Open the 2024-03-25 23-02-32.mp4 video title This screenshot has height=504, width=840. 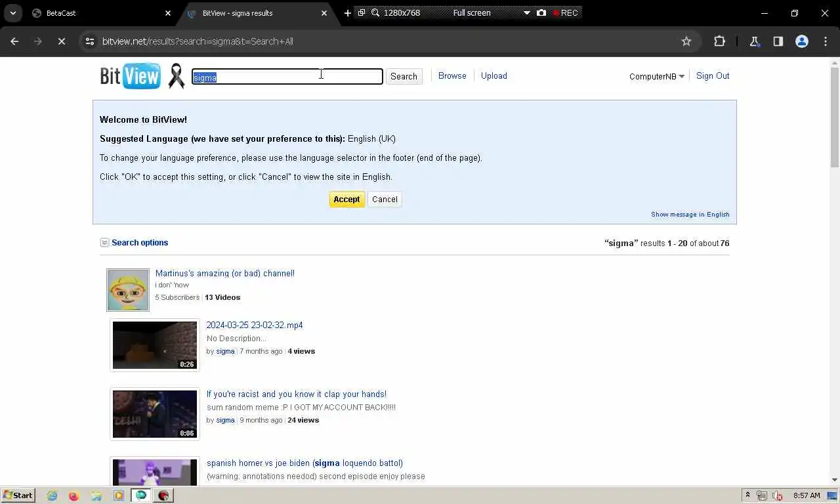click(255, 325)
